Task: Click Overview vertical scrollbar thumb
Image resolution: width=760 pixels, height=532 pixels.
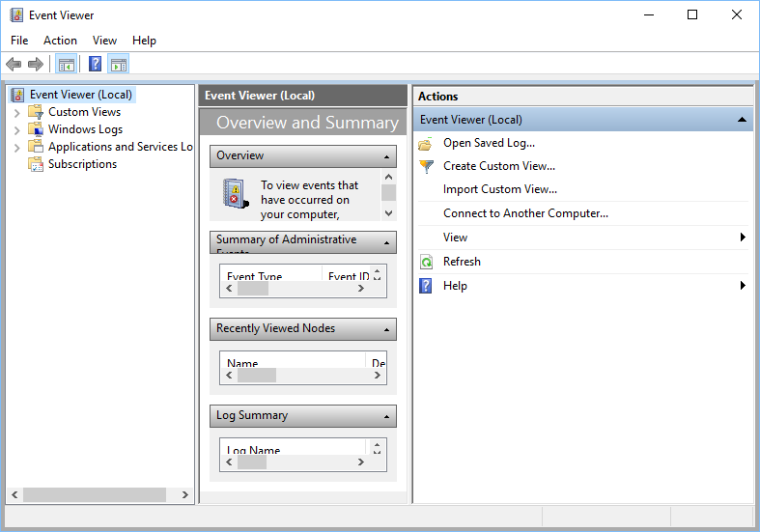Action: [388, 192]
